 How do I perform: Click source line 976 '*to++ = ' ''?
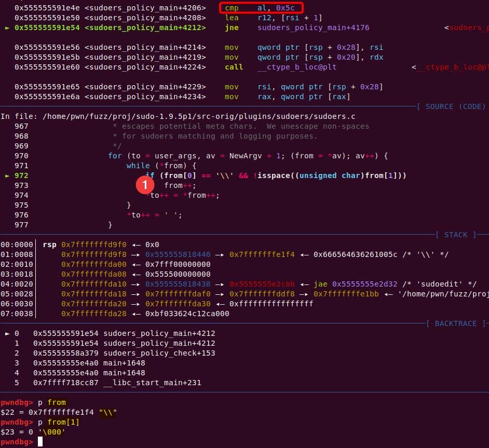[x=154, y=215]
